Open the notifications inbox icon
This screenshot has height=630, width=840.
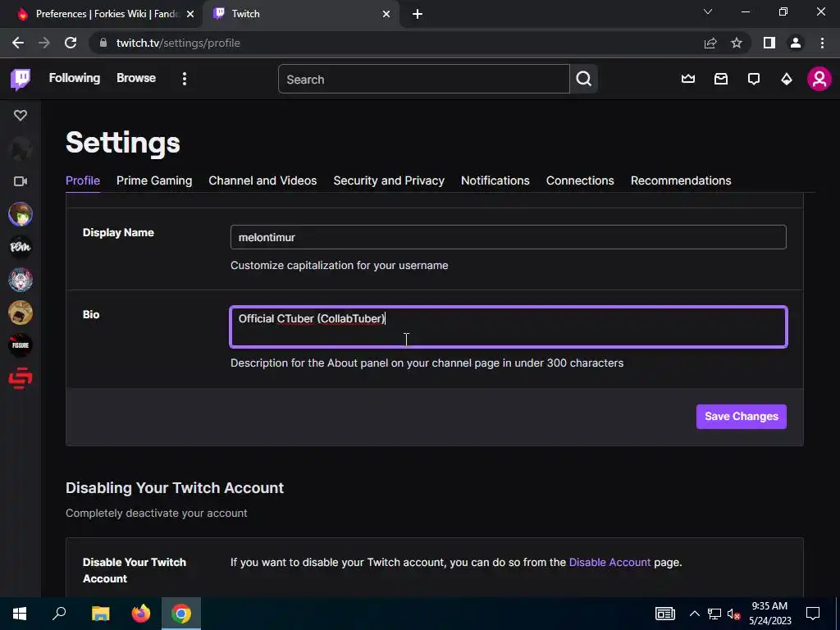(721, 80)
